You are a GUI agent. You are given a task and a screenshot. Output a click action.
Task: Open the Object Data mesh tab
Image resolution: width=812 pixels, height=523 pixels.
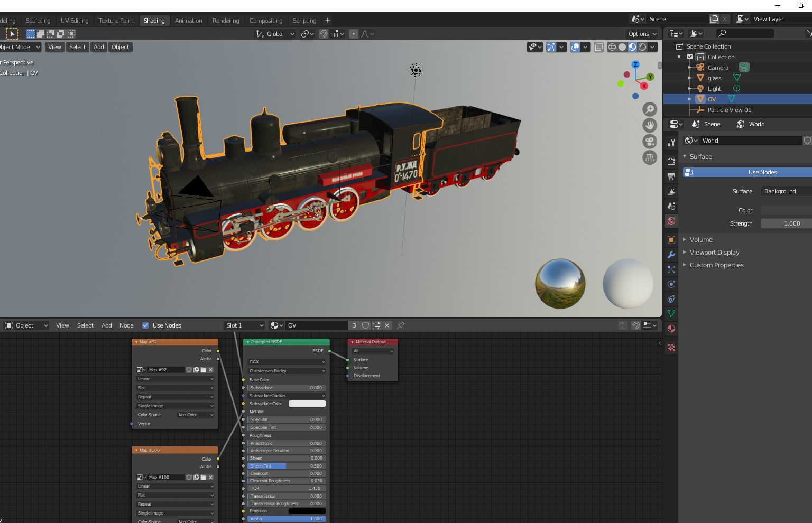pos(671,314)
